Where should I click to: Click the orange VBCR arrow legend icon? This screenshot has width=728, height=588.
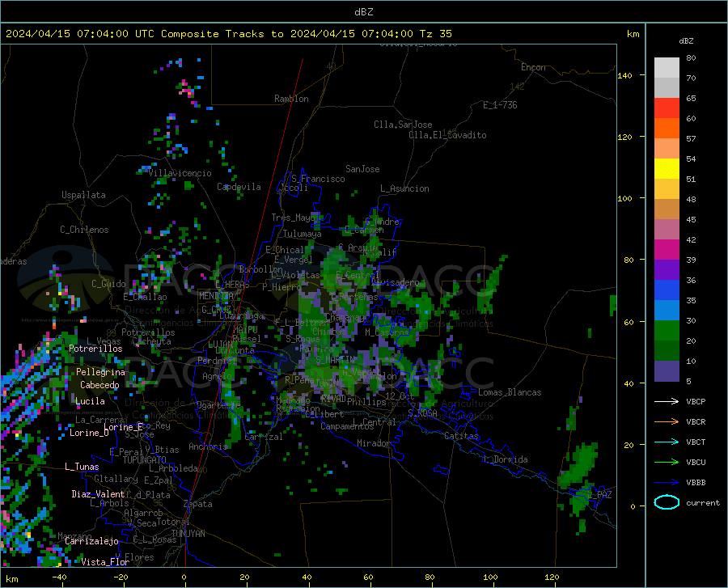(x=667, y=422)
